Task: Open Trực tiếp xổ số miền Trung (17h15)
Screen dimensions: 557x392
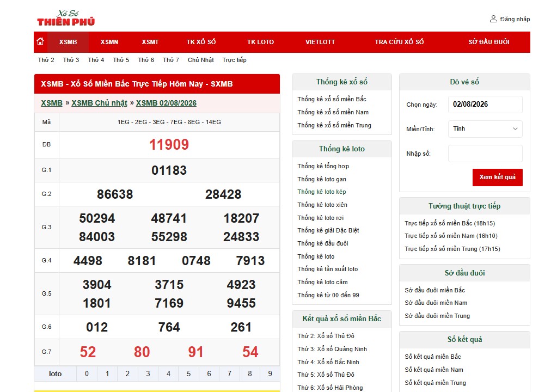Action: [452, 249]
